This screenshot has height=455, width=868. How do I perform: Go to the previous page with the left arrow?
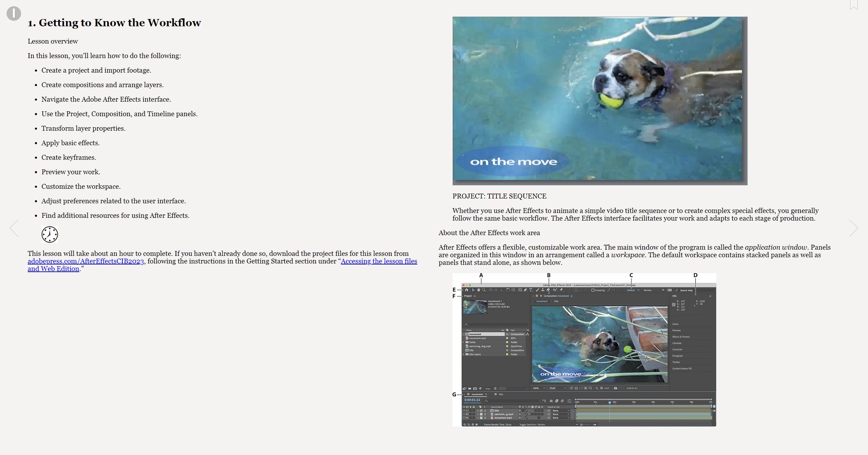(14, 228)
